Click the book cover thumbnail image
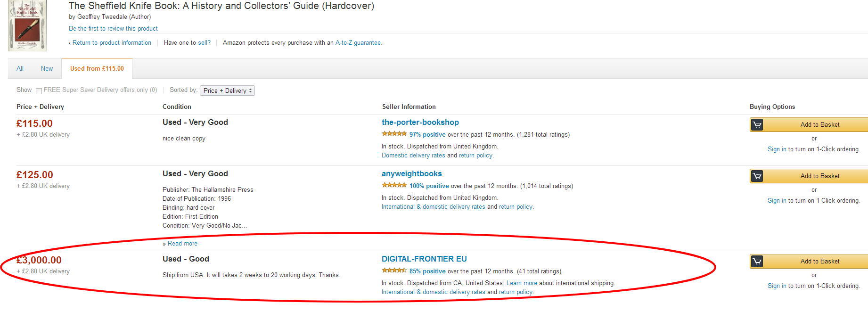 click(27, 25)
